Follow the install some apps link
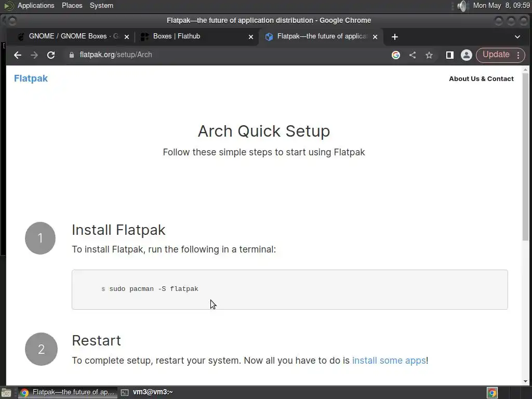The image size is (532, 399). pyautogui.click(x=389, y=361)
